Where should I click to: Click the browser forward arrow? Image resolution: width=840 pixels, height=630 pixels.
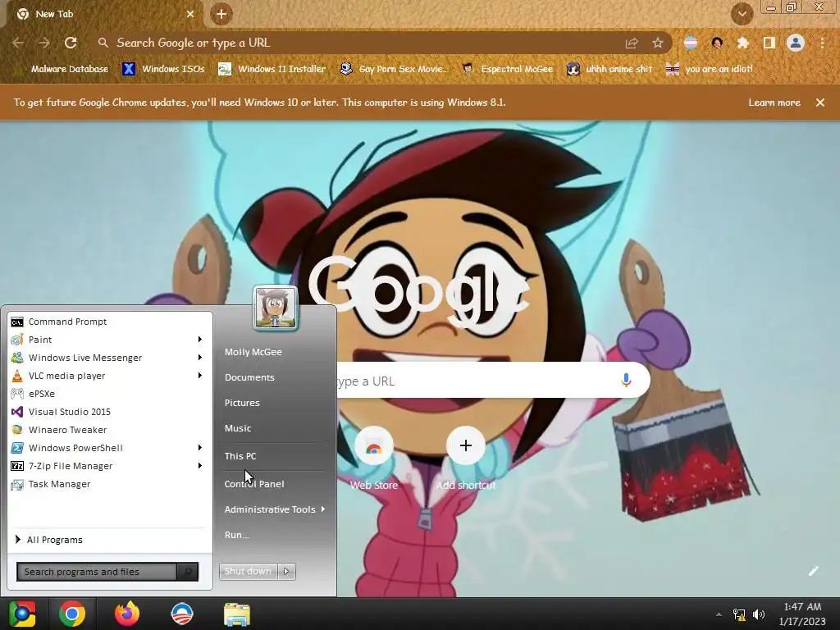click(x=44, y=43)
